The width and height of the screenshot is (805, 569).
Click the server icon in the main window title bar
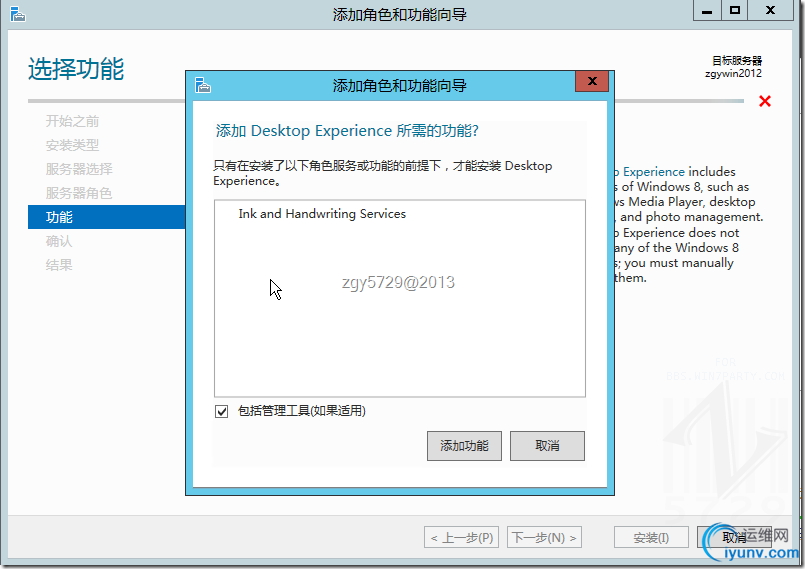tap(17, 14)
